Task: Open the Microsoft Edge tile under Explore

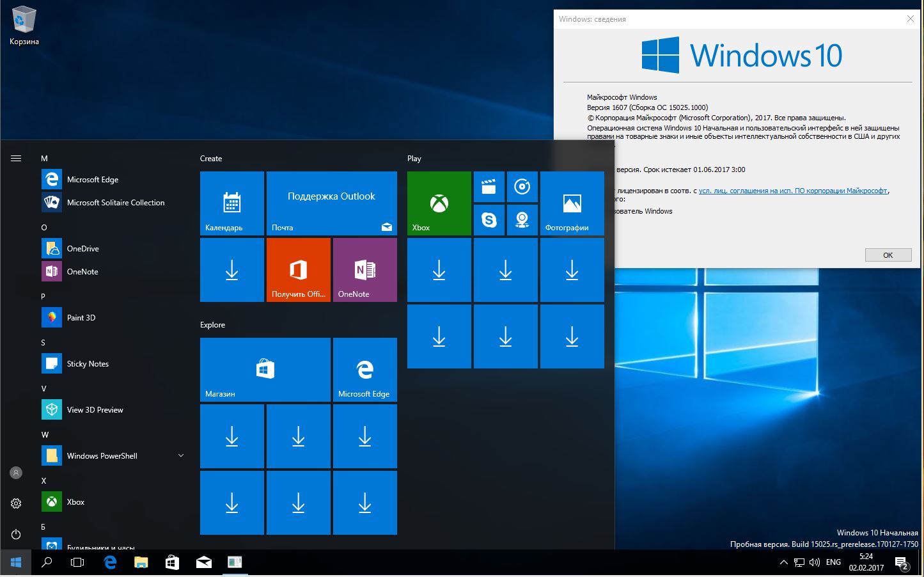Action: pyautogui.click(x=365, y=370)
